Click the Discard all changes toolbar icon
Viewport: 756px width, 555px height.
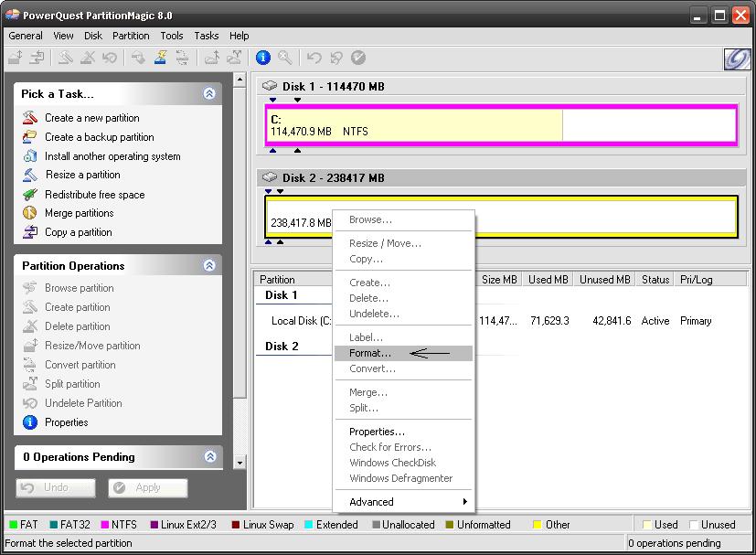coord(336,58)
